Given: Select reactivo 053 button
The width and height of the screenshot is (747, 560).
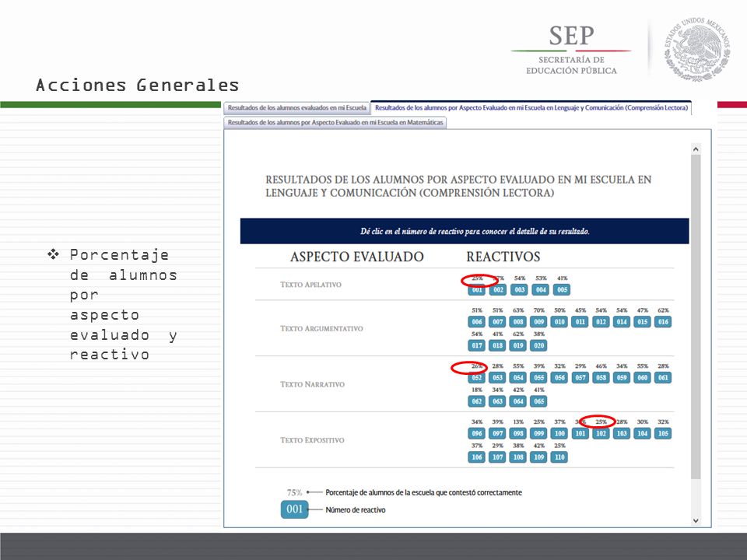Looking at the screenshot, I should 497,378.
